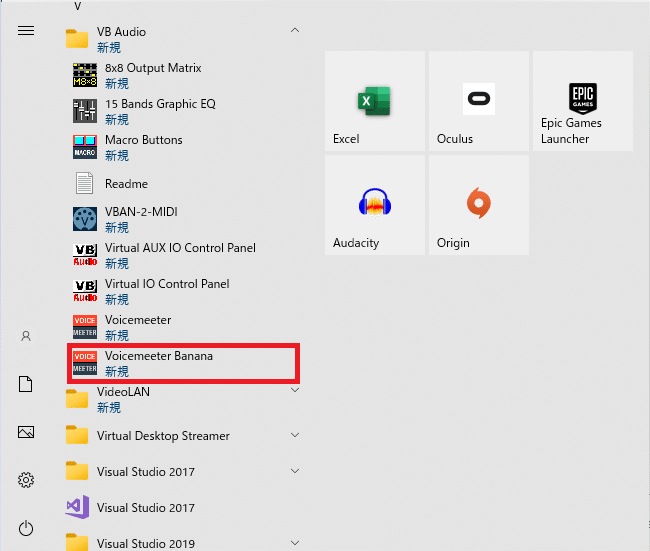Launch the Origin tile
This screenshot has height=551, width=650.
click(479, 205)
